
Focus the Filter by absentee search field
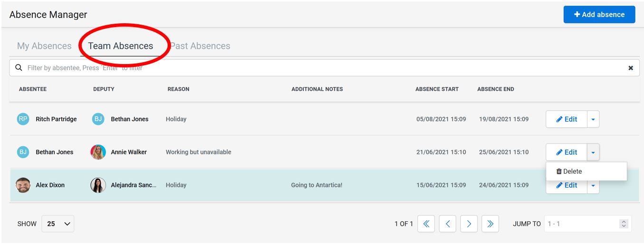coord(324,68)
